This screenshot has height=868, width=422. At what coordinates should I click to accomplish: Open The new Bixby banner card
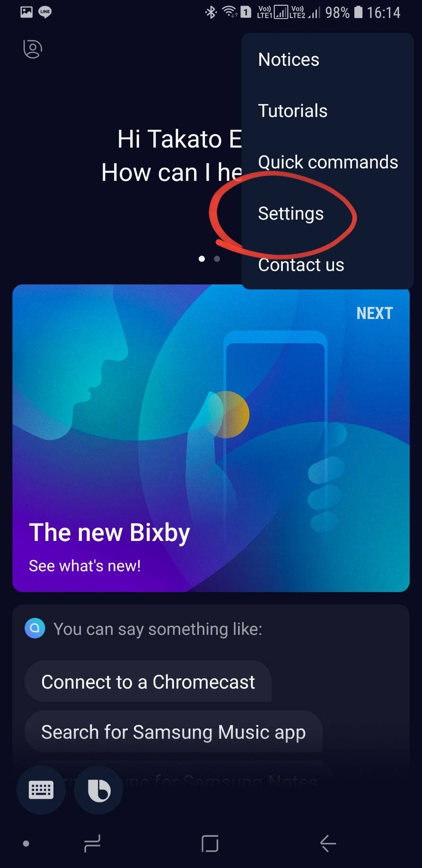211,438
